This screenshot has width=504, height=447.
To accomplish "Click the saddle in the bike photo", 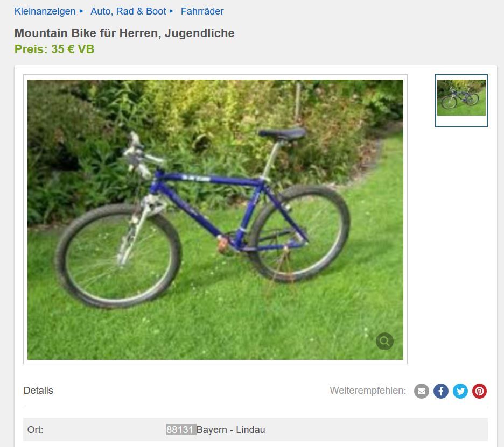I will point(282,133).
